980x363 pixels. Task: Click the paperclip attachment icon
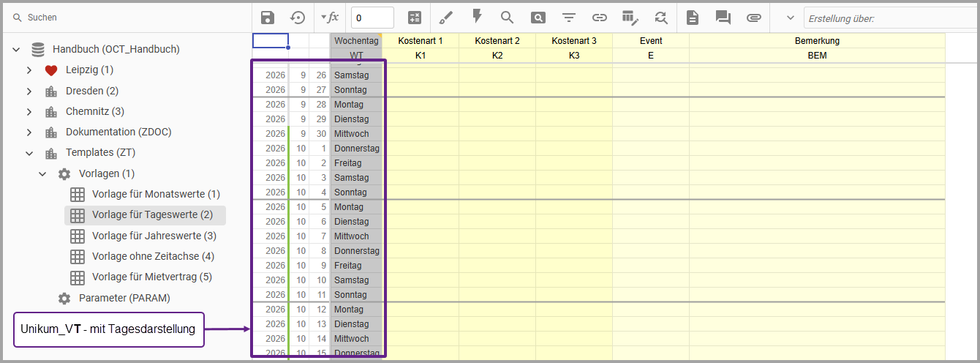pos(754,18)
